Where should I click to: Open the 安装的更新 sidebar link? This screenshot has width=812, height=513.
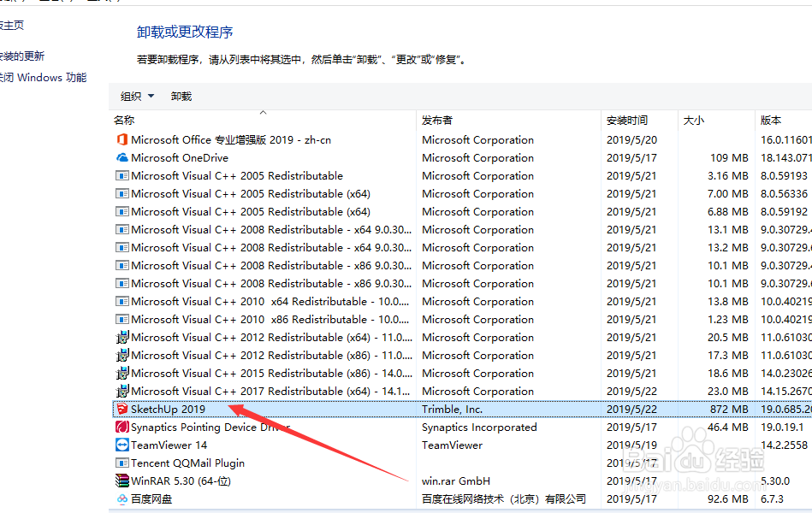(21, 56)
